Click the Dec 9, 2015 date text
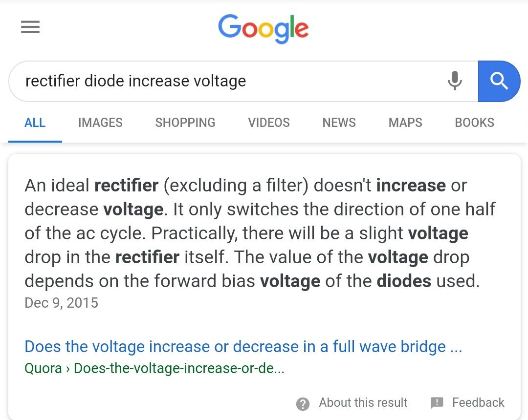The width and height of the screenshot is (528, 420). tap(61, 303)
